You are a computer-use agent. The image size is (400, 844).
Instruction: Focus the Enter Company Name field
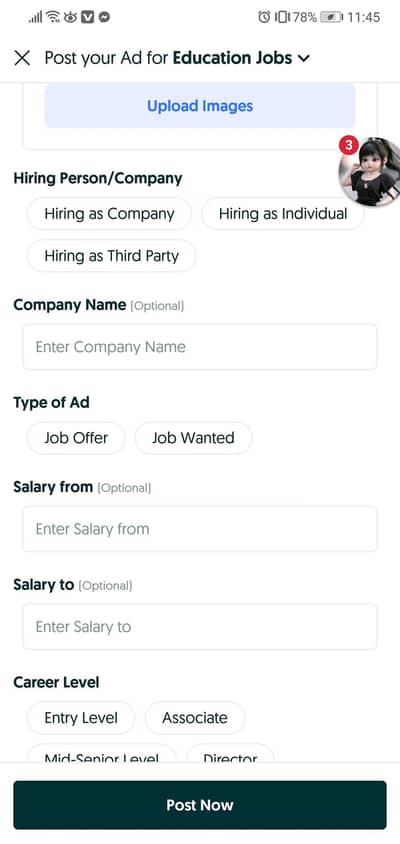(x=200, y=347)
